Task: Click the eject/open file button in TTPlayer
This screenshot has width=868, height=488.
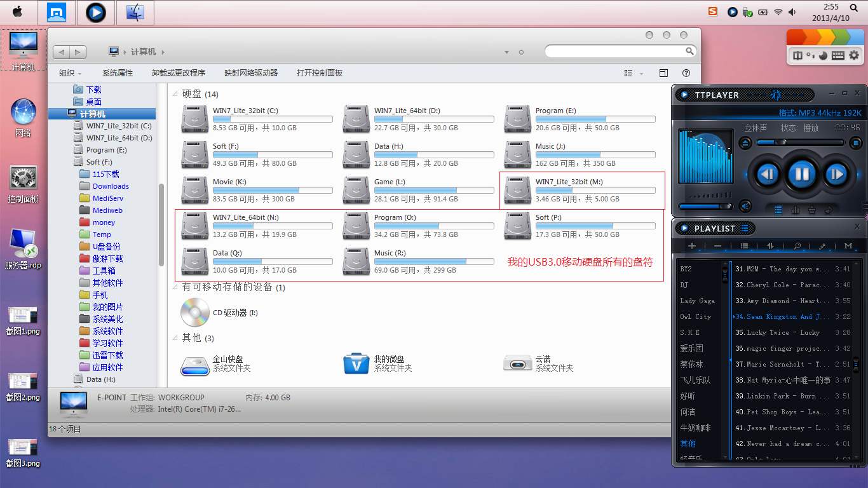Action: click(746, 143)
